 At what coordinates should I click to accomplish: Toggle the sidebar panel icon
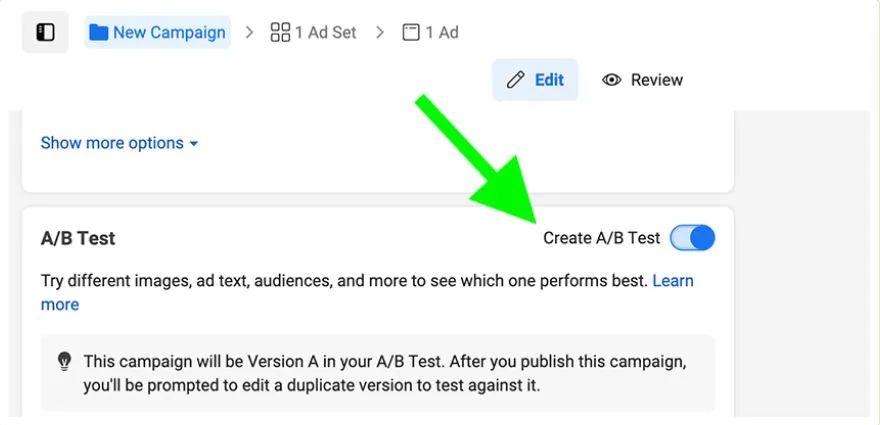45,32
